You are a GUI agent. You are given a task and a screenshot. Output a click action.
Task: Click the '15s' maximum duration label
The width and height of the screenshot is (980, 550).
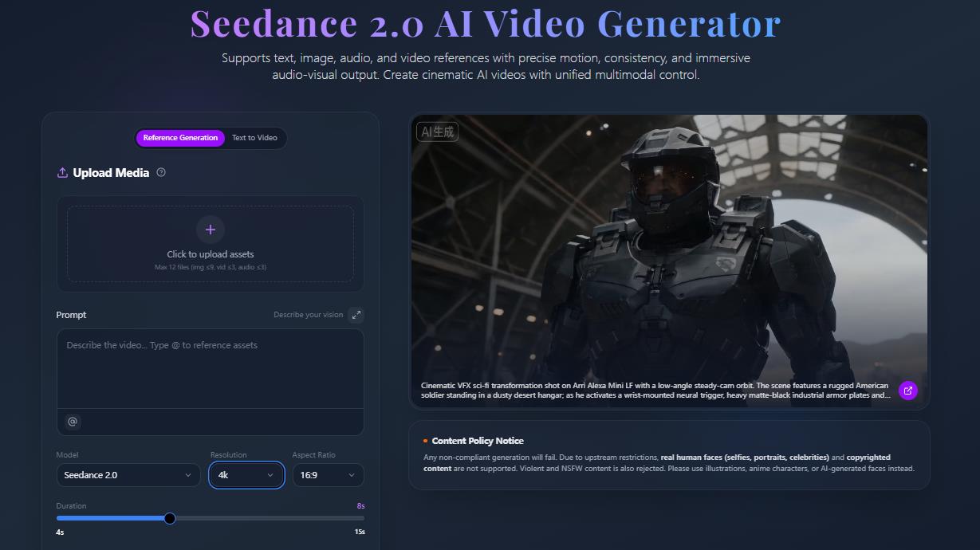click(360, 532)
